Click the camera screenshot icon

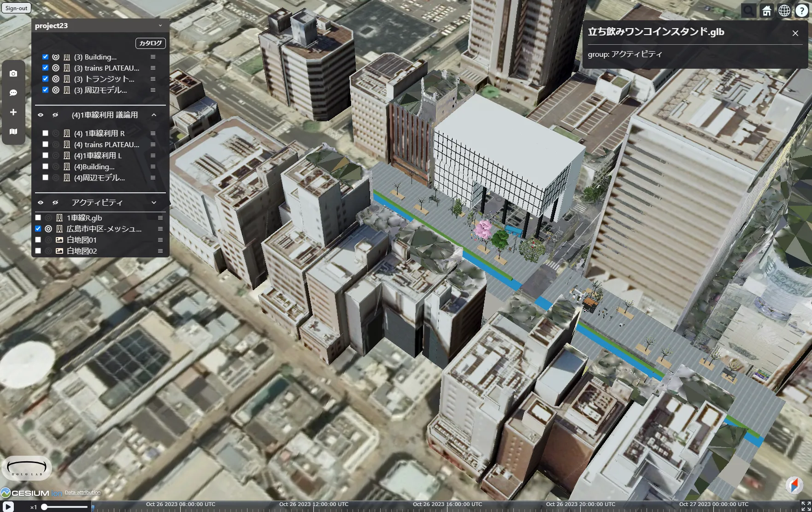pyautogui.click(x=13, y=73)
